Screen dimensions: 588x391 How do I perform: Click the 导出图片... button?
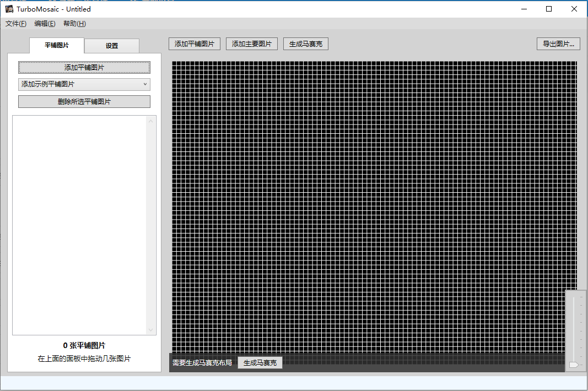pos(558,44)
